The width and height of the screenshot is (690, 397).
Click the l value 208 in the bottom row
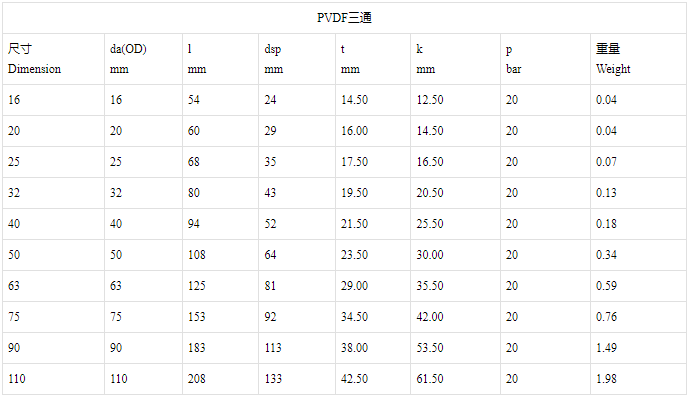coord(197,379)
